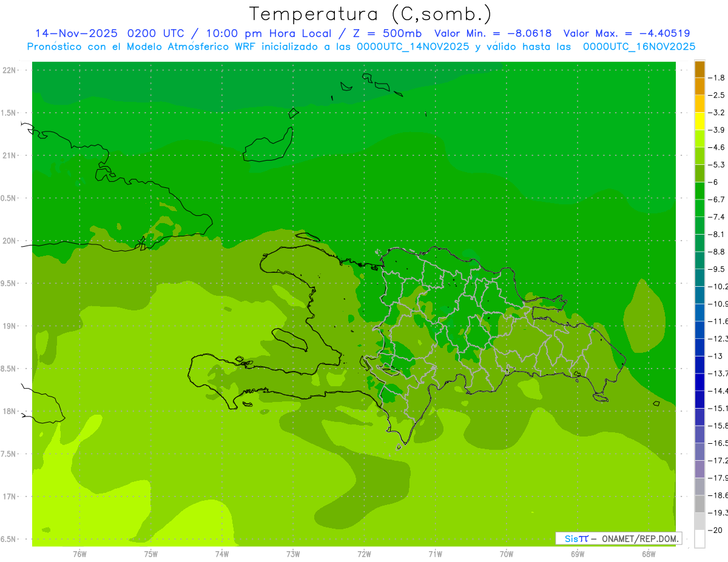Click the blue swatch between -13 and -13.7
728x562 pixels.
(x=699, y=364)
